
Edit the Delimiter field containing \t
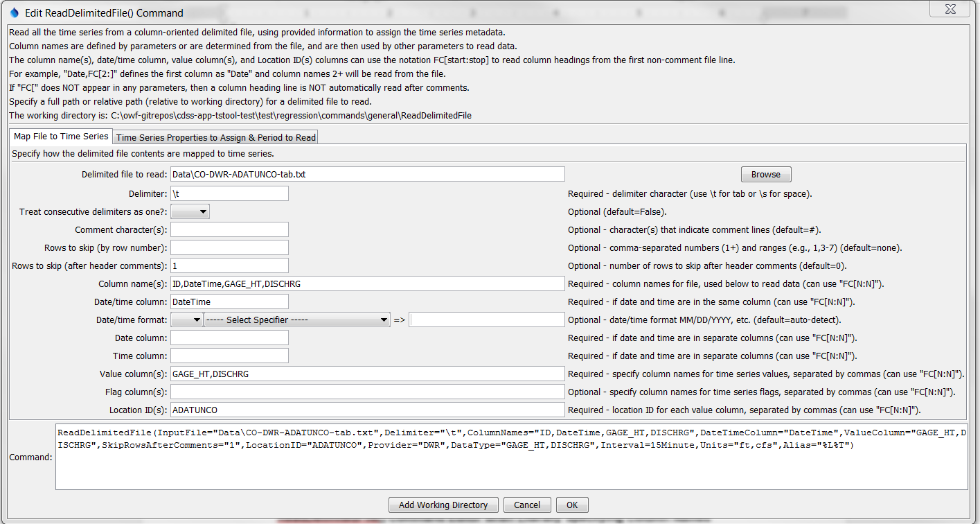pyautogui.click(x=229, y=193)
